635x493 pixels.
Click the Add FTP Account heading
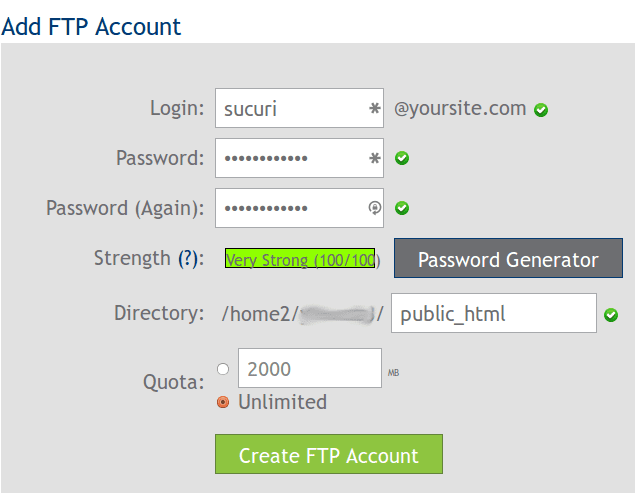coord(91,27)
